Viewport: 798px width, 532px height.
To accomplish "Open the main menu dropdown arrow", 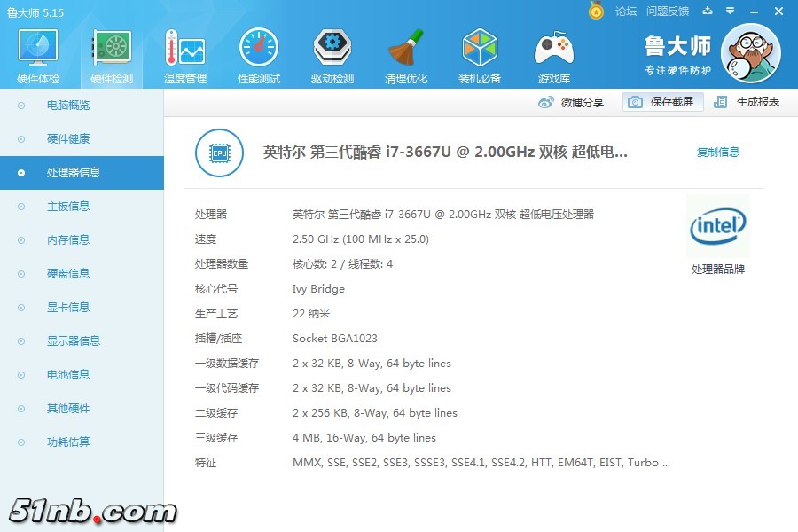I will coord(730,11).
